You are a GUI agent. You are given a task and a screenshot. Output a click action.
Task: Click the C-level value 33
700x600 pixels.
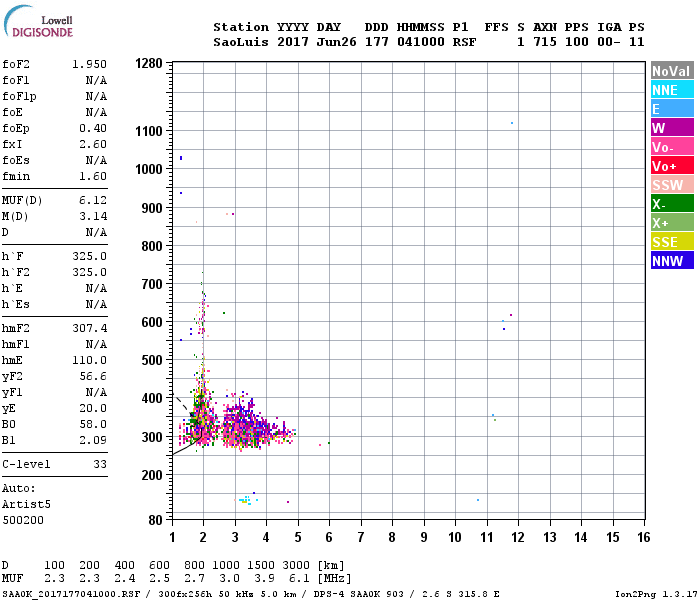click(x=100, y=464)
